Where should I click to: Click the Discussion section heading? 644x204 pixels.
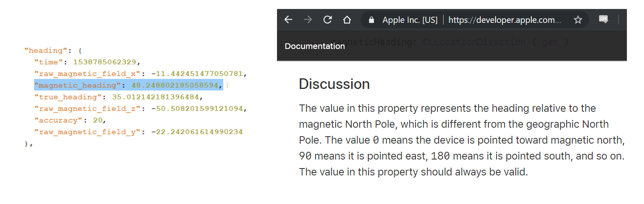(334, 84)
